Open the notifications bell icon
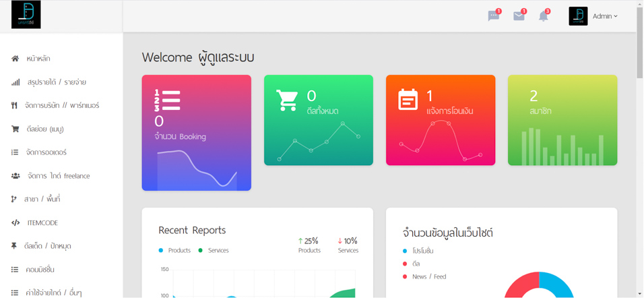Image resolution: width=644 pixels, height=298 pixels. click(544, 16)
